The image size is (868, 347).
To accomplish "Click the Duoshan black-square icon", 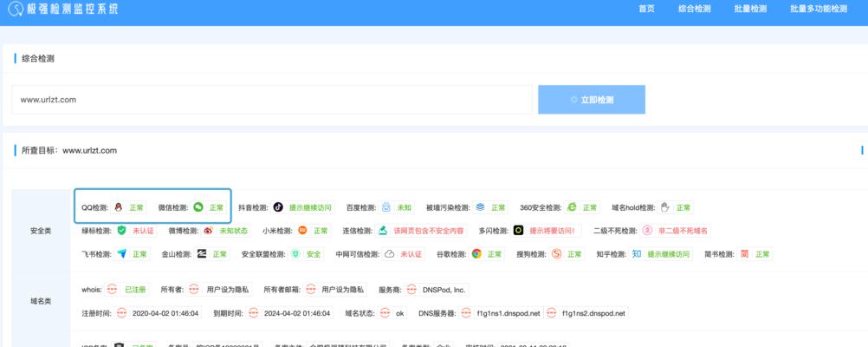I will click(518, 231).
